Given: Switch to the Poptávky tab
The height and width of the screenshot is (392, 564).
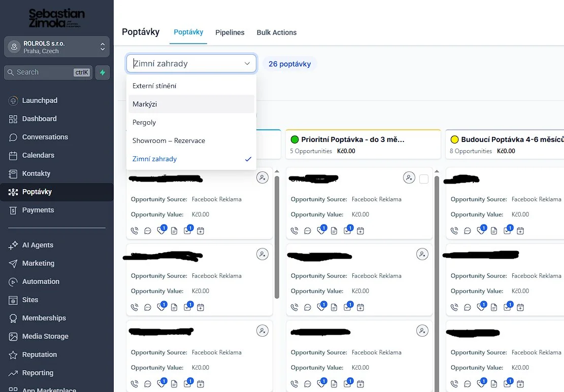Looking at the screenshot, I should pos(188,32).
